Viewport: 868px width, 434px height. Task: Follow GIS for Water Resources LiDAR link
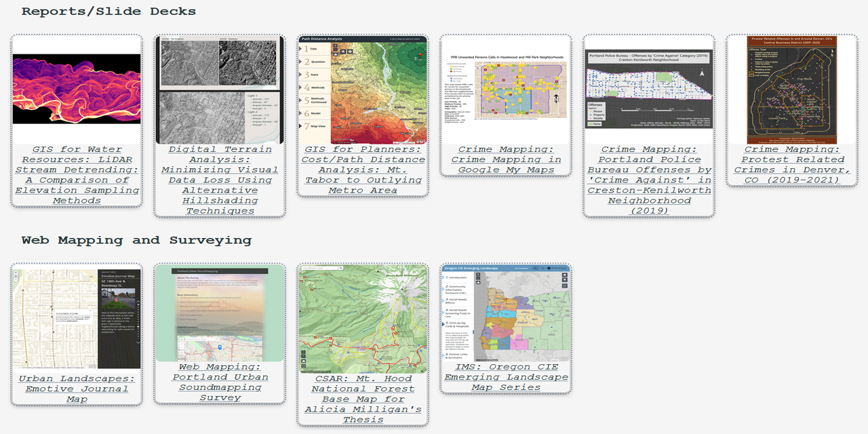point(77,175)
